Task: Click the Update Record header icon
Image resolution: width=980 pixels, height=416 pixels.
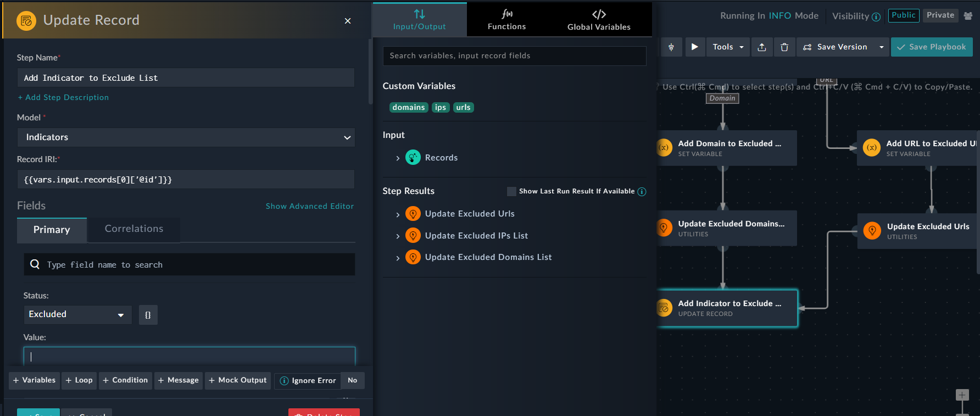Action: (x=26, y=21)
